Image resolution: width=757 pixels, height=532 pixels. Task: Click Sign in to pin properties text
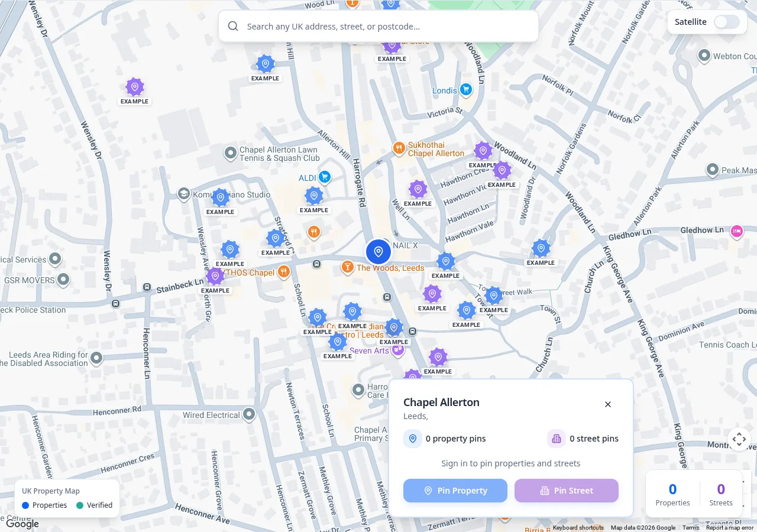(x=511, y=463)
